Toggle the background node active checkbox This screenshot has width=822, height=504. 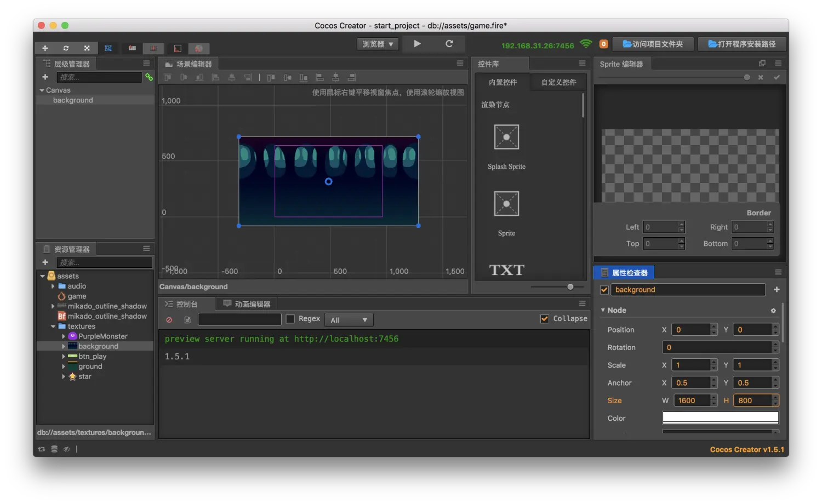pyautogui.click(x=604, y=290)
